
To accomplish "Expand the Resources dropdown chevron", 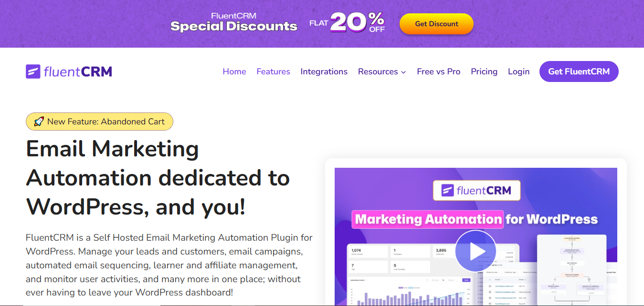I will click(x=403, y=72).
